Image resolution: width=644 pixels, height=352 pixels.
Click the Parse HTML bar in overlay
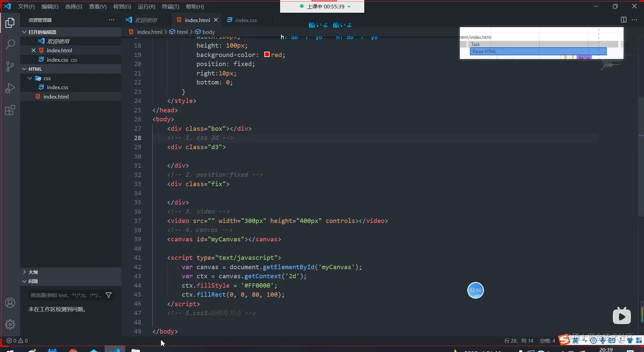pyautogui.click(x=538, y=52)
